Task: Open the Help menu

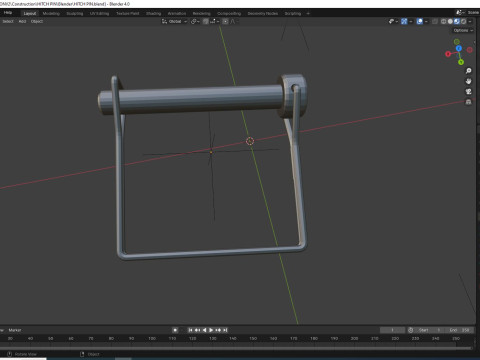Action: (8, 13)
